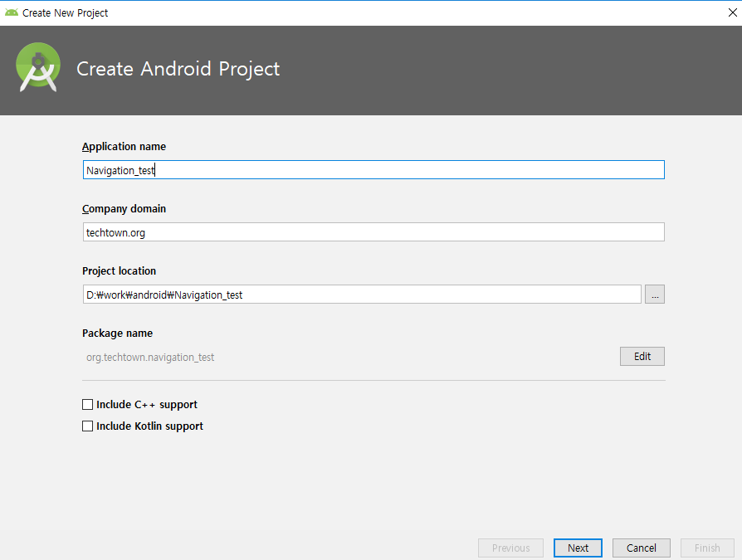Click the Company domain label
742x560 pixels.
[124, 208]
